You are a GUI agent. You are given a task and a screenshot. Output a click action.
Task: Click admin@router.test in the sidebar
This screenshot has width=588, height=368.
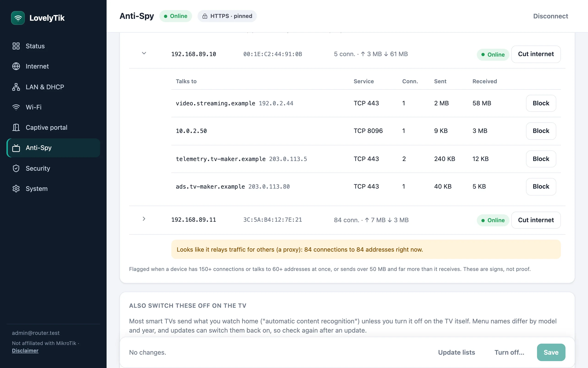pos(36,333)
